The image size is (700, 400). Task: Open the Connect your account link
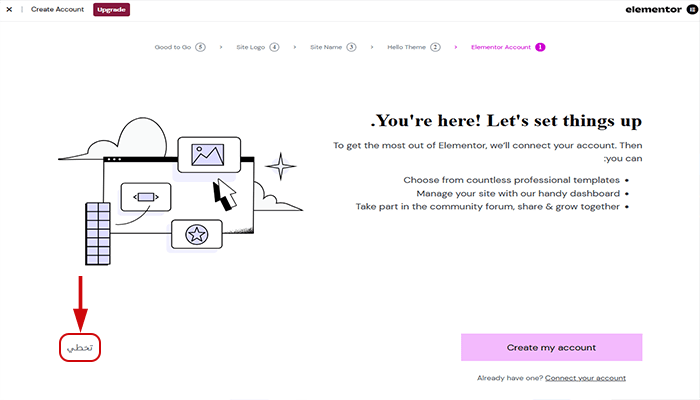(x=585, y=378)
